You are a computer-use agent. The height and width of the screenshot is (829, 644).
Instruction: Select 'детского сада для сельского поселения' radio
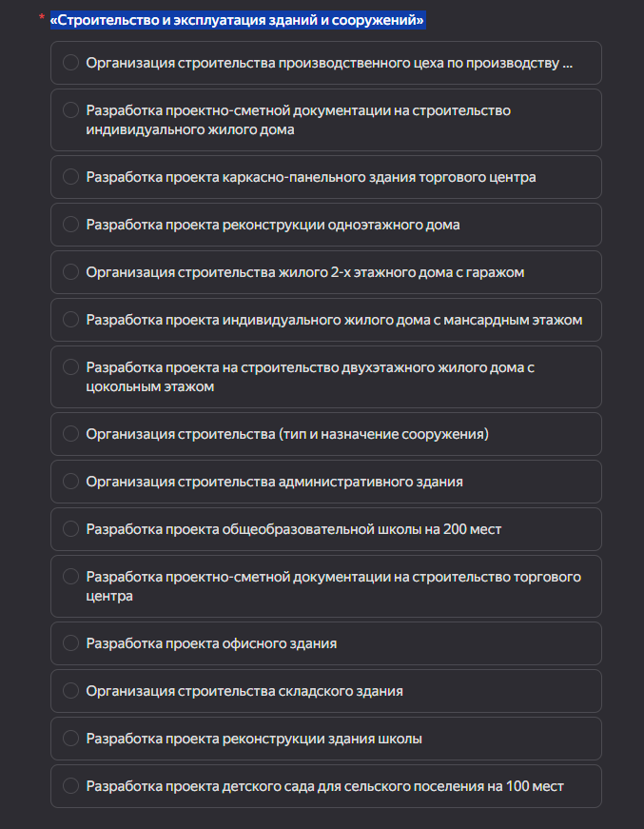[70, 786]
